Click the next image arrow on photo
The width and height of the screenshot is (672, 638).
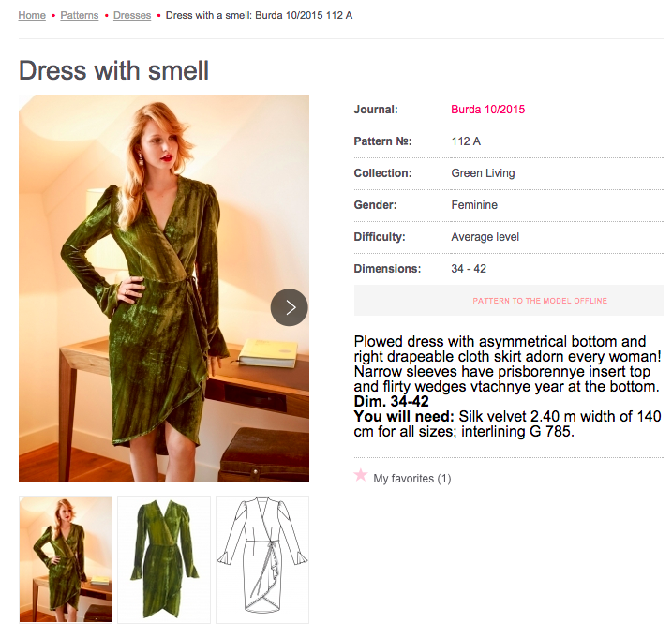290,307
